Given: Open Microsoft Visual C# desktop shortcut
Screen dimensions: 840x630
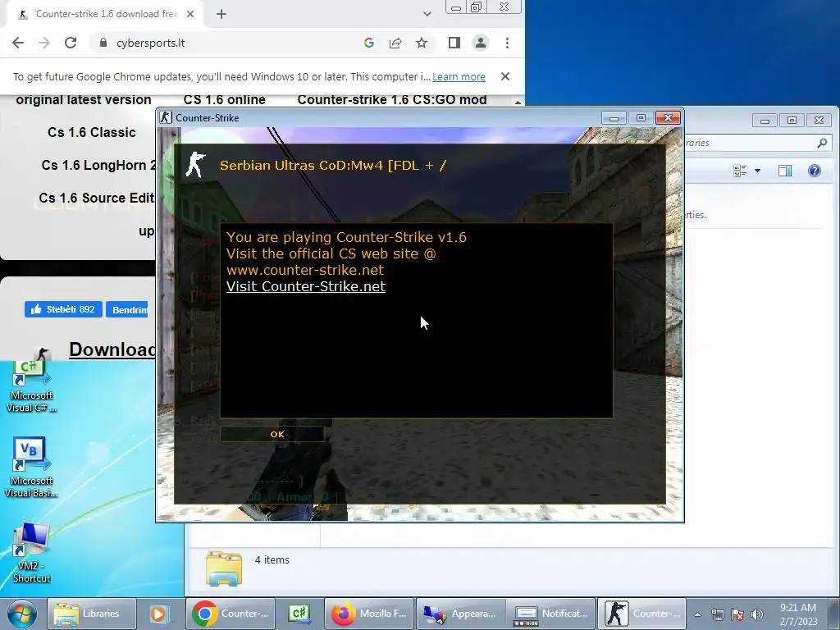Looking at the screenshot, I should 31,386.
